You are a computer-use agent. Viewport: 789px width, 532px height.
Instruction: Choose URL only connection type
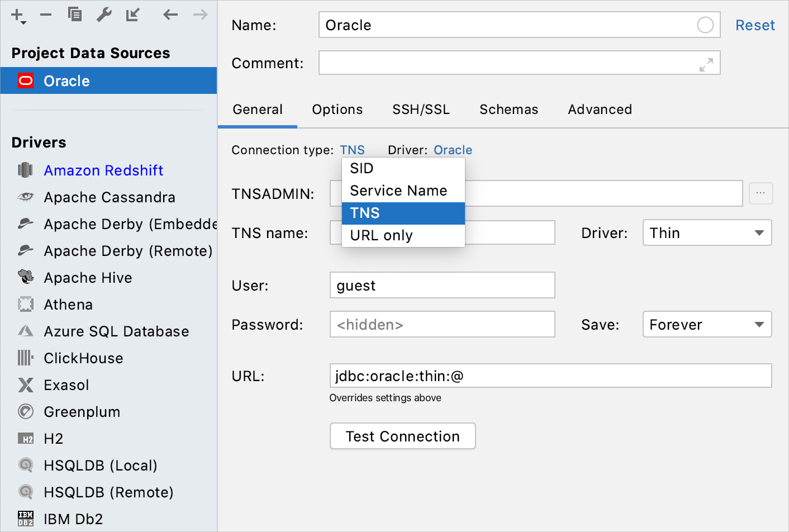point(403,235)
